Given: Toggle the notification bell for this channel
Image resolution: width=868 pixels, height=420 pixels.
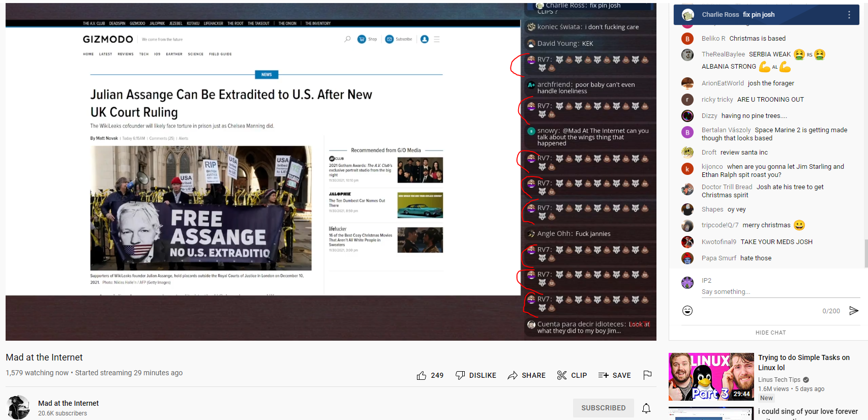Looking at the screenshot, I should coord(646,408).
